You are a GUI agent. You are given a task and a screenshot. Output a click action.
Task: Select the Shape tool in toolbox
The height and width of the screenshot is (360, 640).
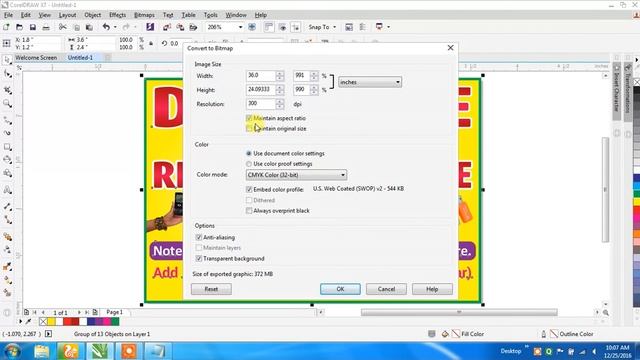click(7, 75)
